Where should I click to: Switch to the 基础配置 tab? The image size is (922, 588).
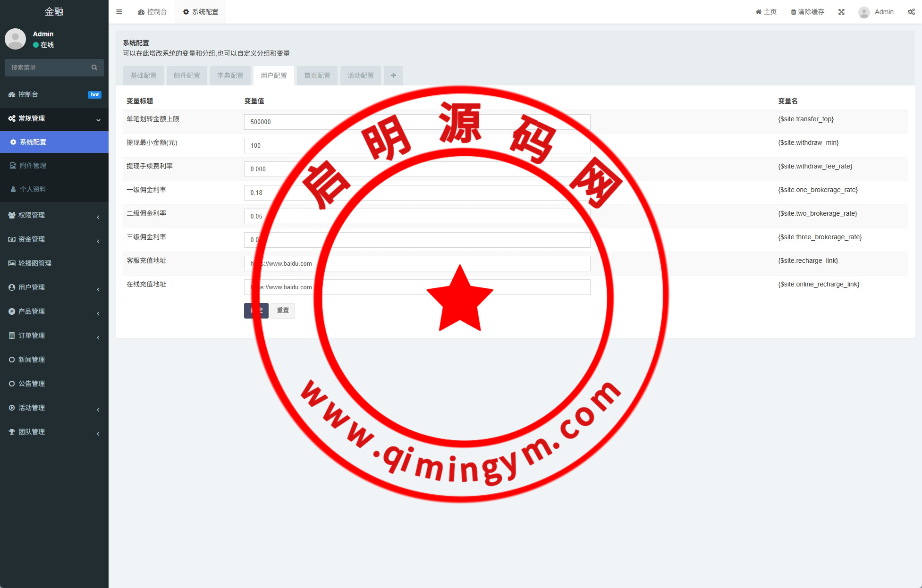(144, 76)
